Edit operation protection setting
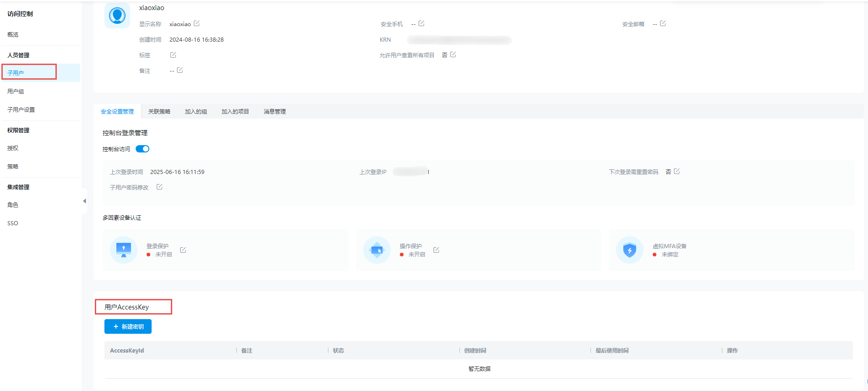The height and width of the screenshot is (391, 868). pyautogui.click(x=437, y=250)
